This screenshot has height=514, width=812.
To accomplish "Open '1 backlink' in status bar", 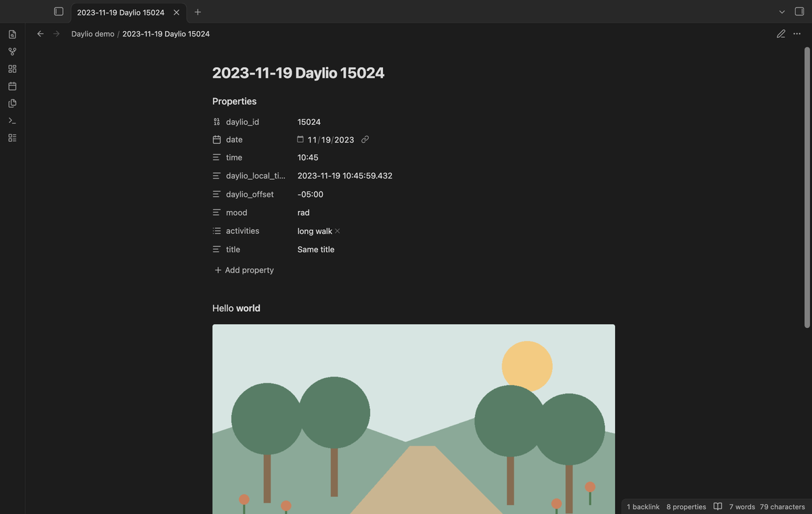I will [643, 507].
